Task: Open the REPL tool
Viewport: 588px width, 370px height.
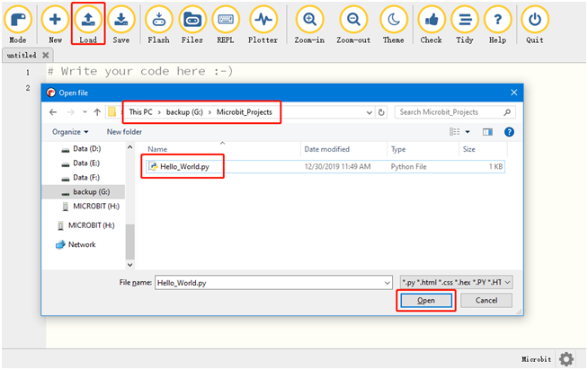Action: coord(227,20)
